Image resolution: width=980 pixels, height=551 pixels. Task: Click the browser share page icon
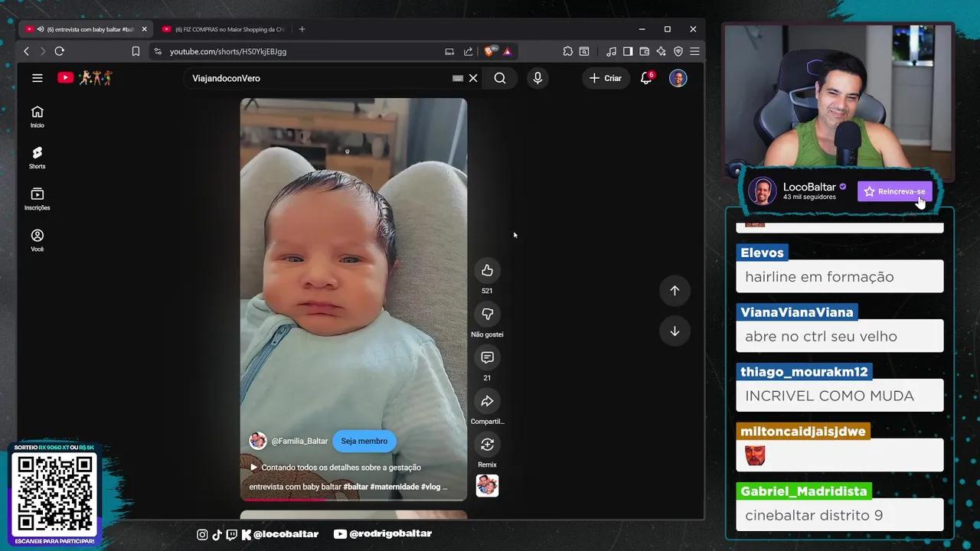pyautogui.click(x=469, y=51)
